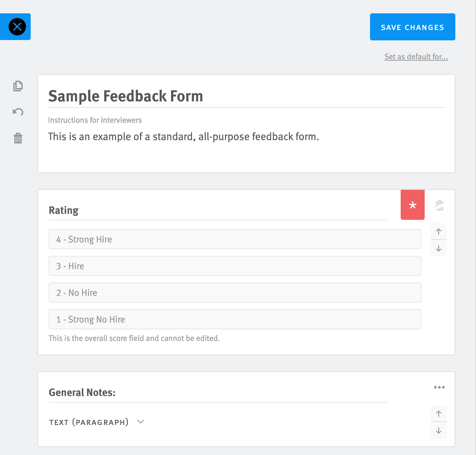The height and width of the screenshot is (455, 476).
Task: Open more options for General Notes
Action: point(439,387)
